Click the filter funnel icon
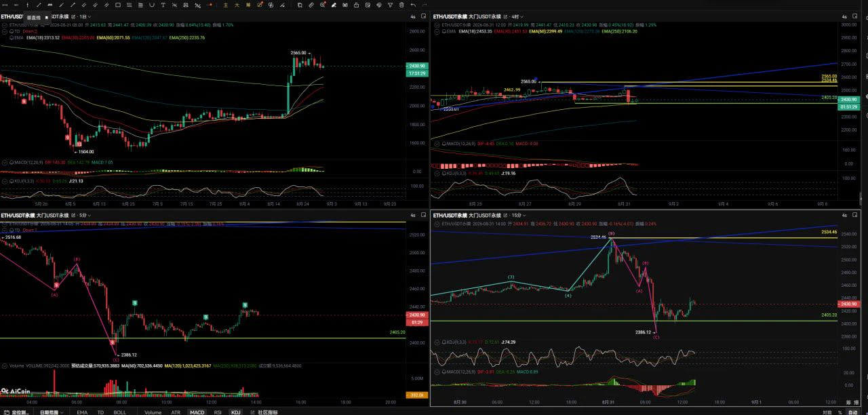This screenshot has width=868, height=415. [390, 5]
